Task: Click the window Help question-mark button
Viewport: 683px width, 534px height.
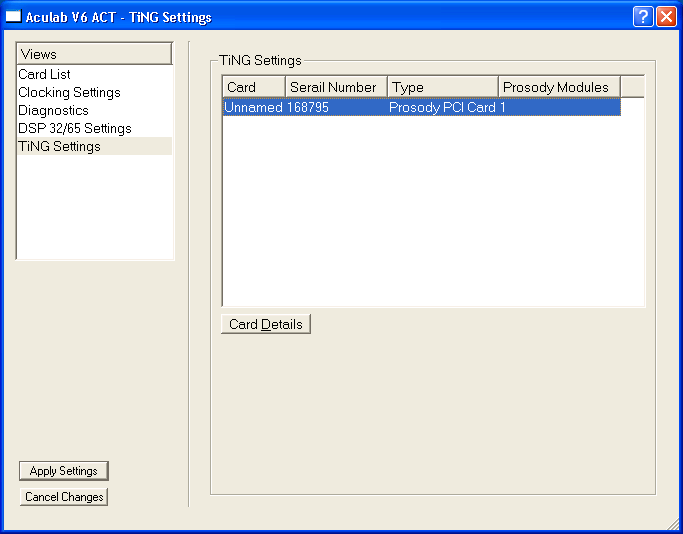Action: coord(643,17)
